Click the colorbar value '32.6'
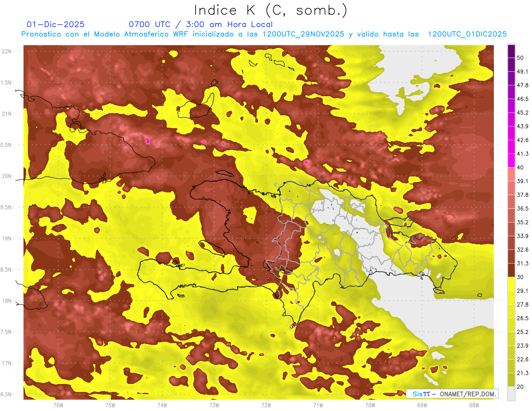This screenshot has height=411, width=532. click(x=523, y=250)
